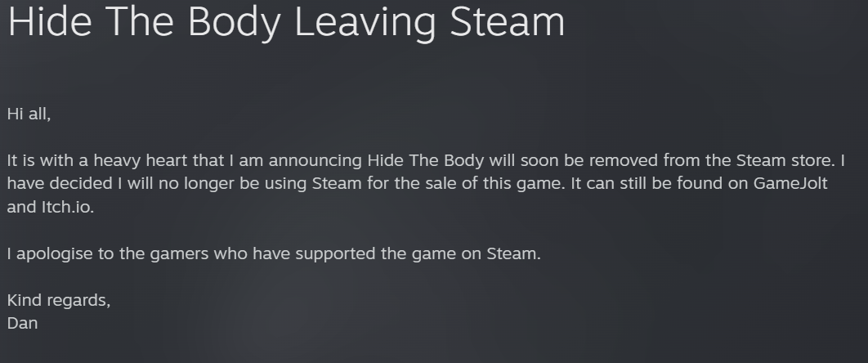Click the "Hi all," greeting line
Viewport: 868px width, 363px height.
(29, 114)
